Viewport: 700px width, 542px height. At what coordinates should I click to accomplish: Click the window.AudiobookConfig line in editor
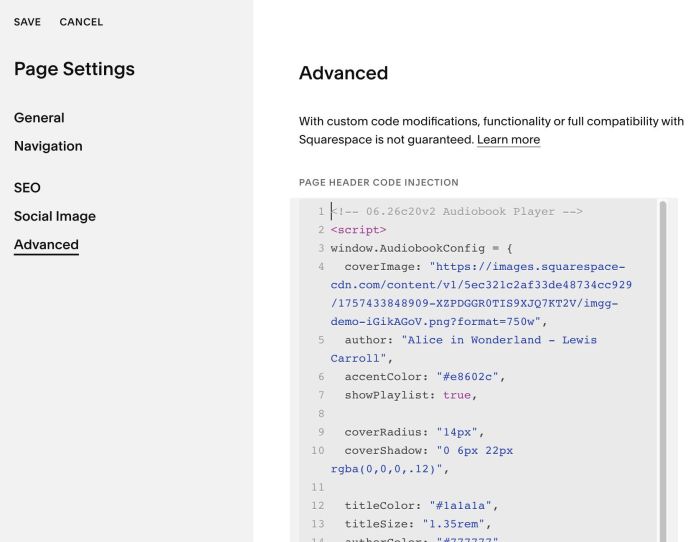(421, 248)
